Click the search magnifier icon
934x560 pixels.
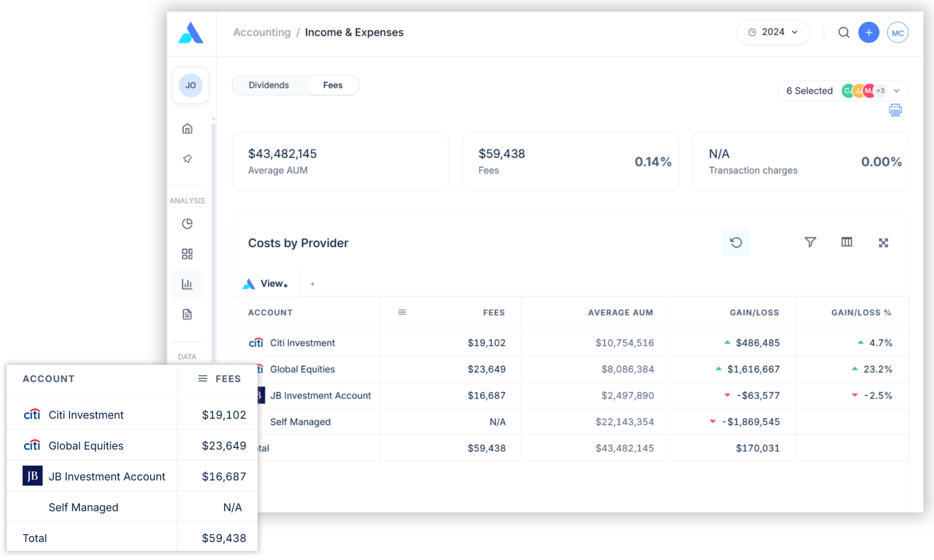click(843, 32)
